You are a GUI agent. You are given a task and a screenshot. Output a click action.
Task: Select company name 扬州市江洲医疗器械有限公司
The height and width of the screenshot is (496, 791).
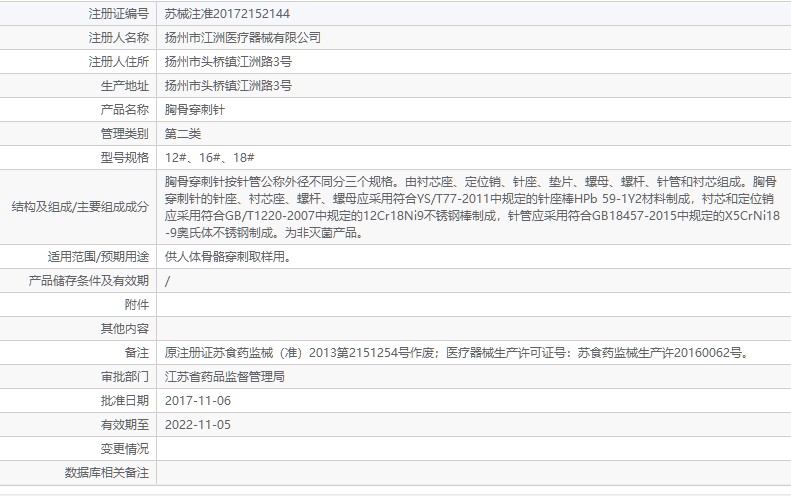click(243, 37)
